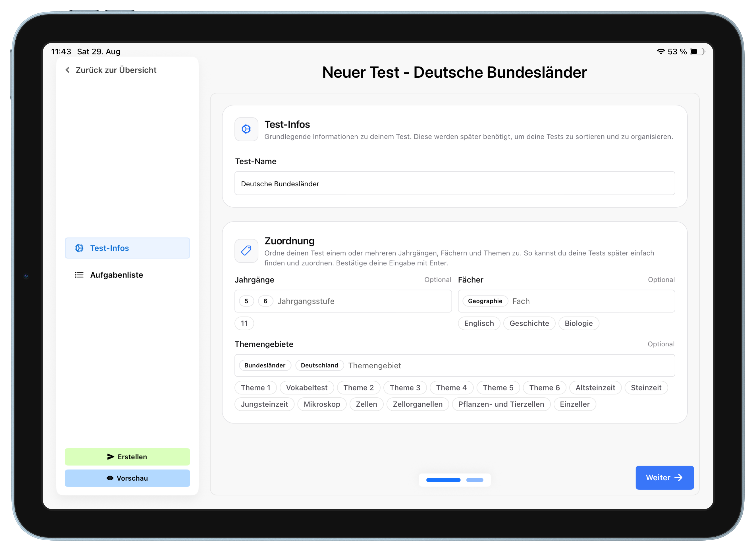Tap the Wi-Fi icon in the status bar

coord(661,51)
